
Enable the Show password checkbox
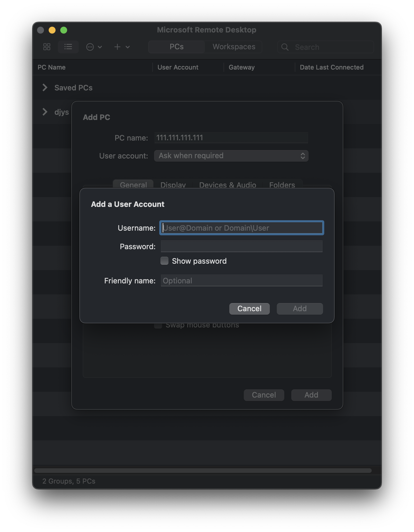pyautogui.click(x=164, y=261)
